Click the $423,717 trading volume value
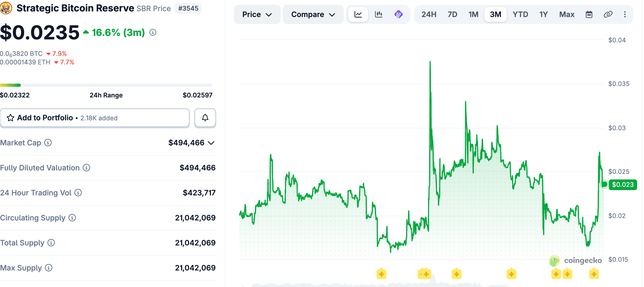 (x=199, y=193)
